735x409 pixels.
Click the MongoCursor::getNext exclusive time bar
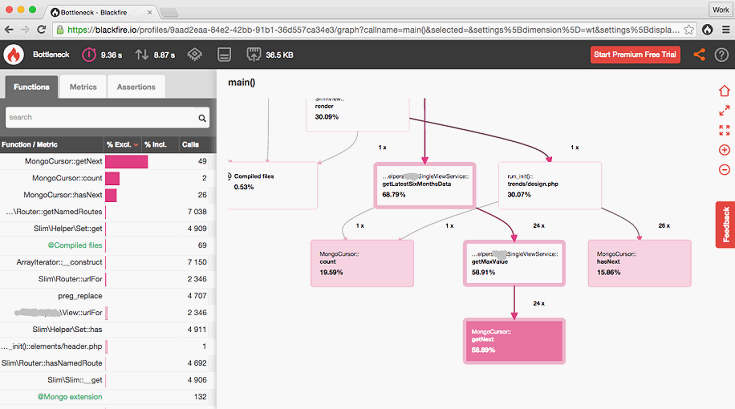pos(127,161)
